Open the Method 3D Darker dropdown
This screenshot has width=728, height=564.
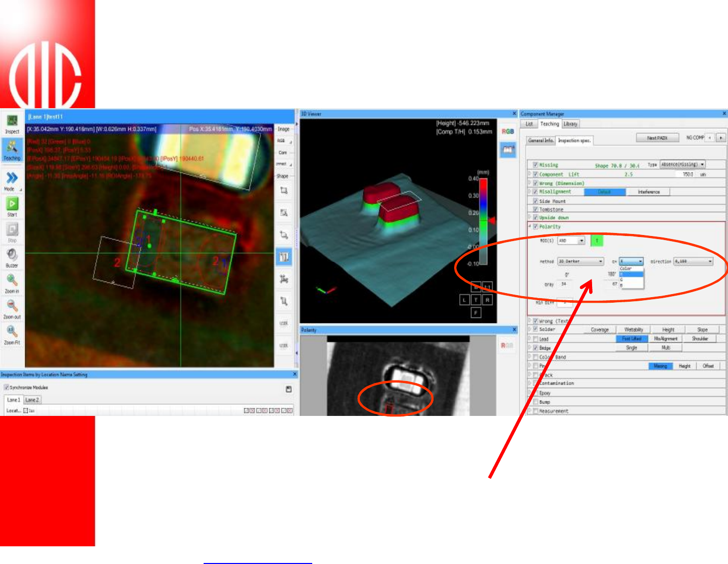click(580, 261)
